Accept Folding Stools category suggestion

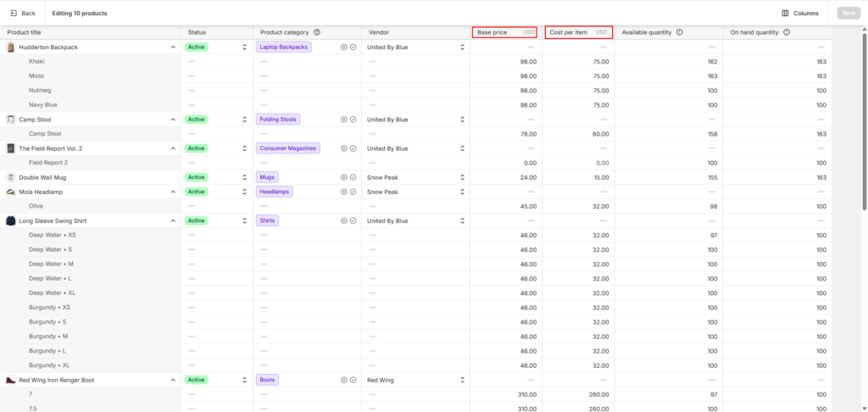[353, 119]
